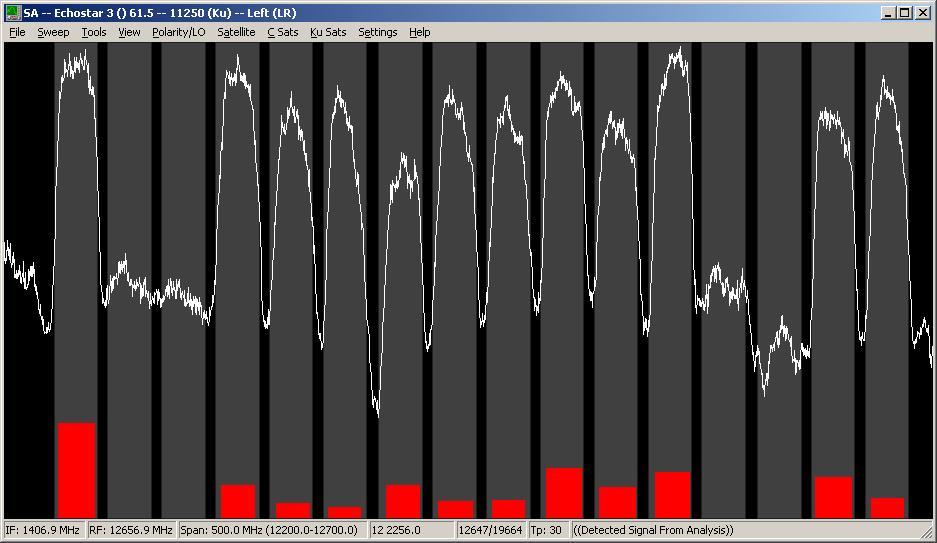Click the IF: 1406.9 MHz status field
The width and height of the screenshot is (937, 543).
pyautogui.click(x=44, y=530)
